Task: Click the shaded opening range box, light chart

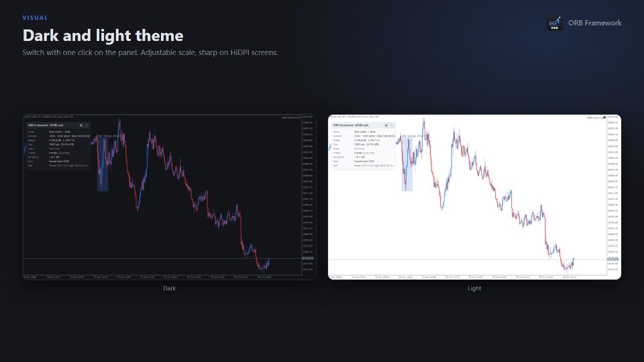Action: 407,164
